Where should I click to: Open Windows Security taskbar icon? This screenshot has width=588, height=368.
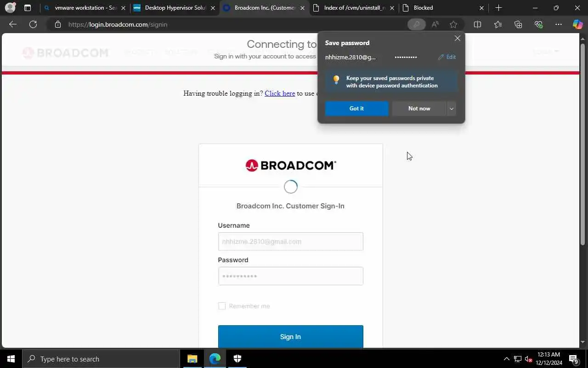[237, 359]
